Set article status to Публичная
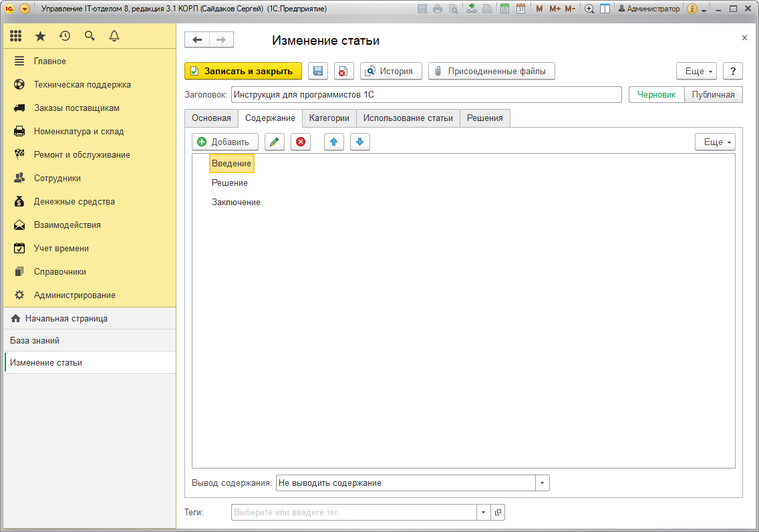759x532 pixels. [x=713, y=95]
